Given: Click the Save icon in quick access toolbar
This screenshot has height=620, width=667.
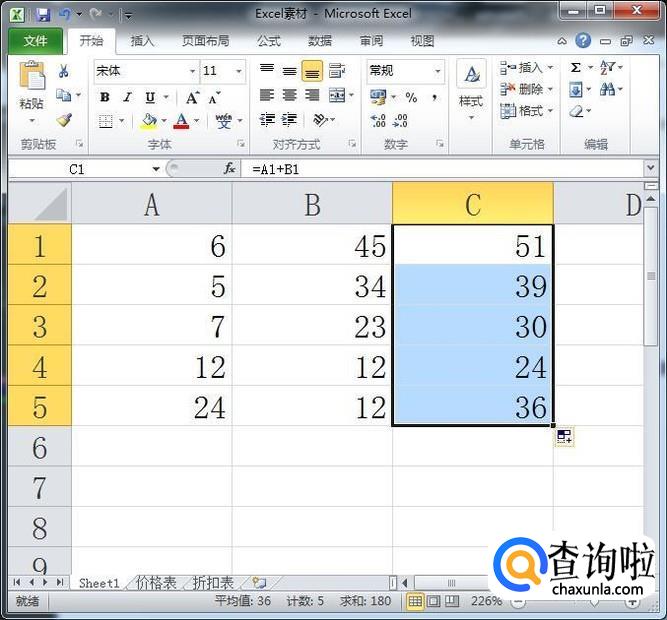Looking at the screenshot, I should 42,15.
